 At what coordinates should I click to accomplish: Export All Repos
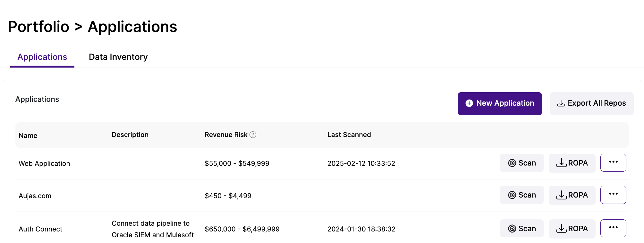(592, 103)
